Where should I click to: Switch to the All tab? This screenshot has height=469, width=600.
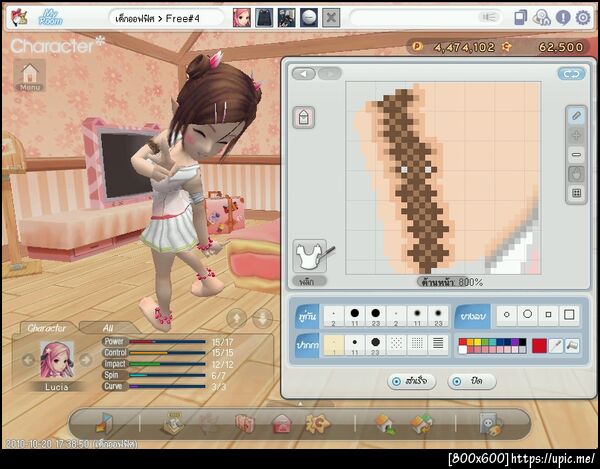108,328
